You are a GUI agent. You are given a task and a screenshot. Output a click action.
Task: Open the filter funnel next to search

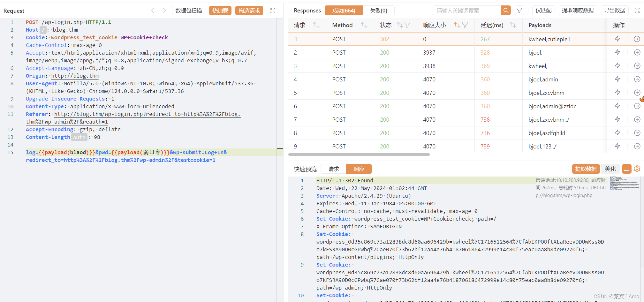tap(519, 10)
